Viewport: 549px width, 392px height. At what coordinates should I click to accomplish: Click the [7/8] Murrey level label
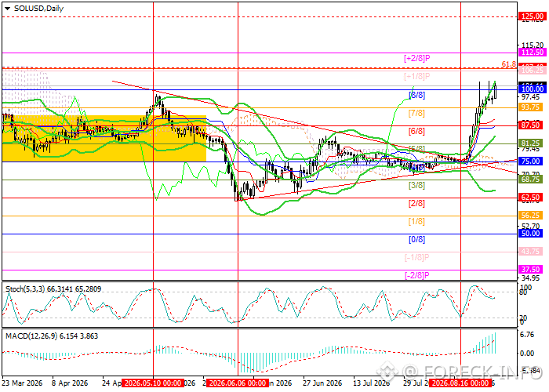[416, 113]
